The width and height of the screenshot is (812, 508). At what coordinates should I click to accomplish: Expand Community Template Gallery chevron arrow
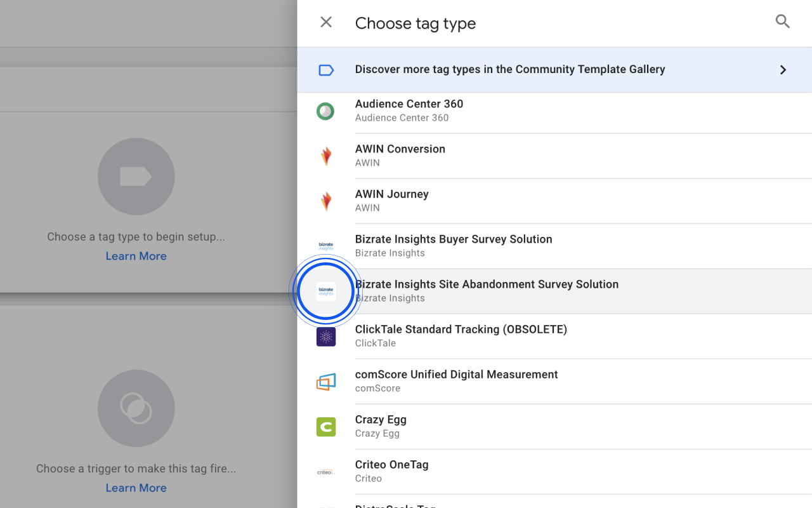click(783, 70)
